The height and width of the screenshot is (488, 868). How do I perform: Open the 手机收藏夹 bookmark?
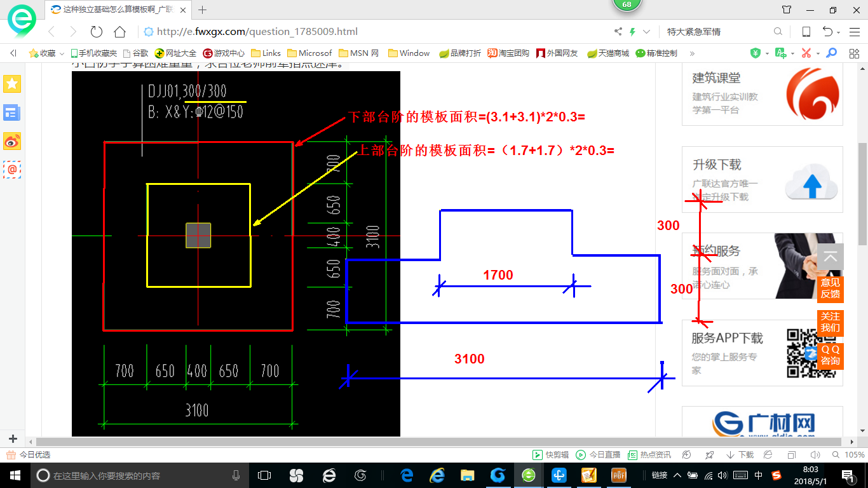(x=93, y=53)
